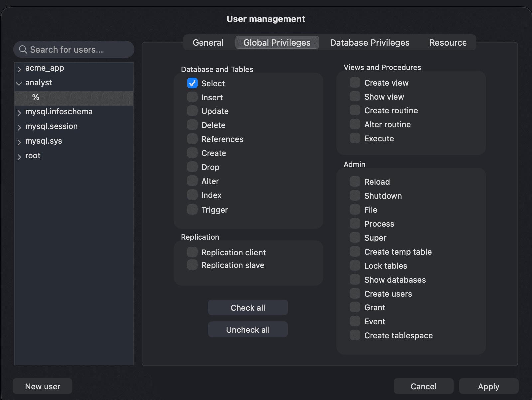
Task: Expand the mysql.infoschema user chevron
Action: tap(19, 113)
